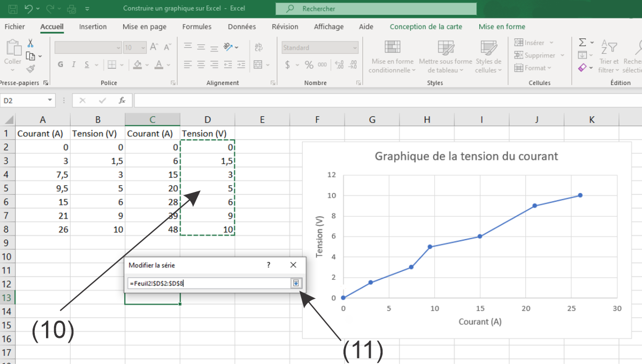Screen dimensions: 642x364
Task: Toggle Bold (G) formatting
Action: (60, 65)
